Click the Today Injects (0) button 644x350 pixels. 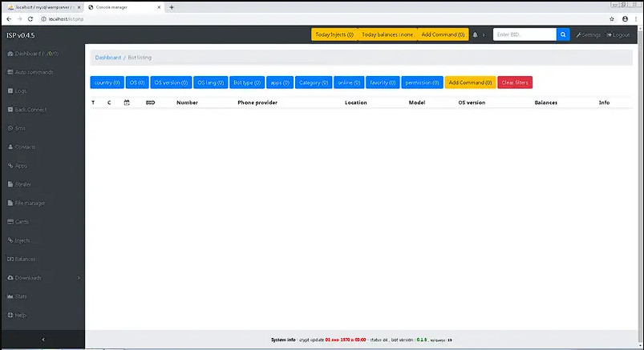(334, 34)
